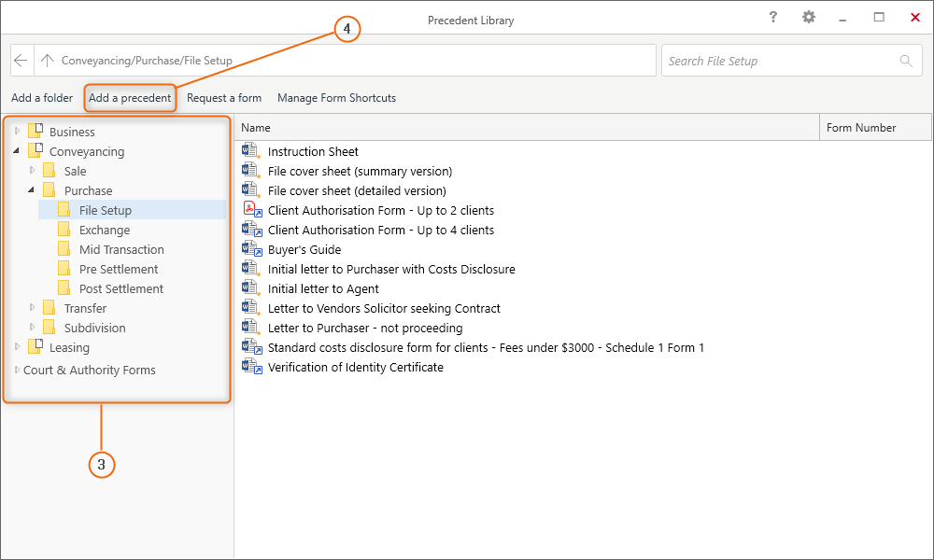
Task: Collapse the Purchase folder arrow
Action: point(32,190)
